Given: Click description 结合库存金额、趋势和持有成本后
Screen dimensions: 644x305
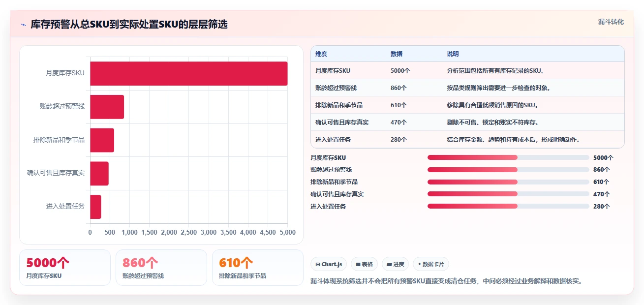Looking at the screenshot, I should tap(514, 139).
